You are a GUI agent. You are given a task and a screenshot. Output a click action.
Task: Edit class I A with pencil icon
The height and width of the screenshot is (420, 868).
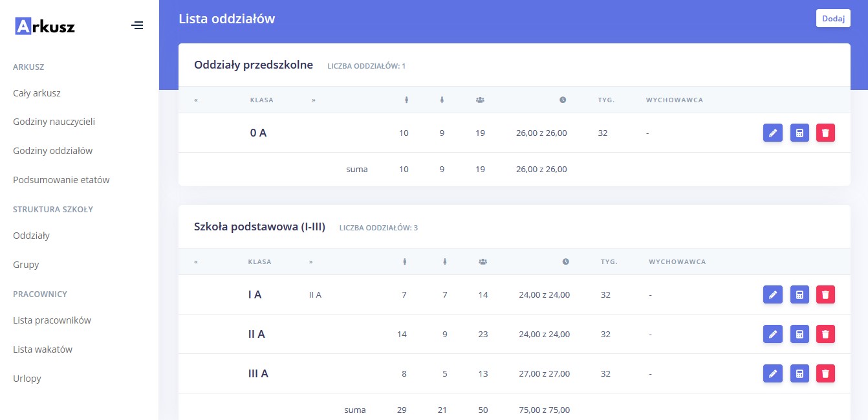[773, 294]
